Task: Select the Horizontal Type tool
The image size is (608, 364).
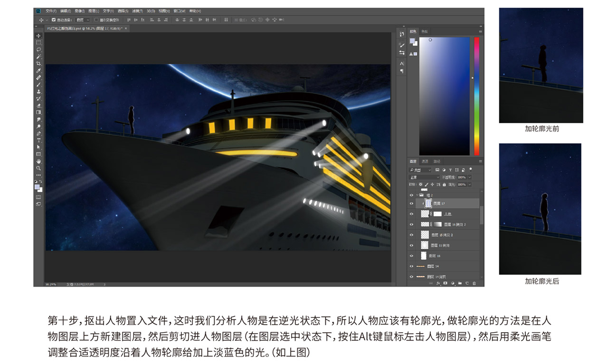Action: [x=38, y=140]
